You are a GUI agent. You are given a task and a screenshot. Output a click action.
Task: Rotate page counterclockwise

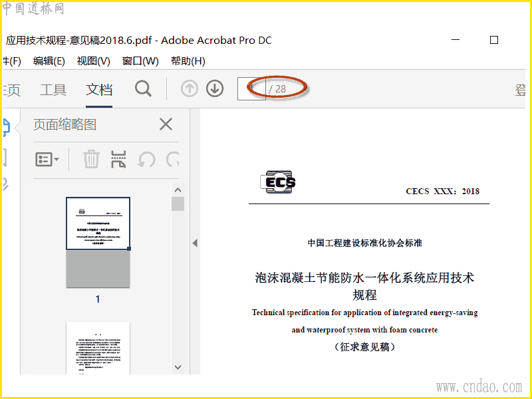pyautogui.click(x=146, y=159)
